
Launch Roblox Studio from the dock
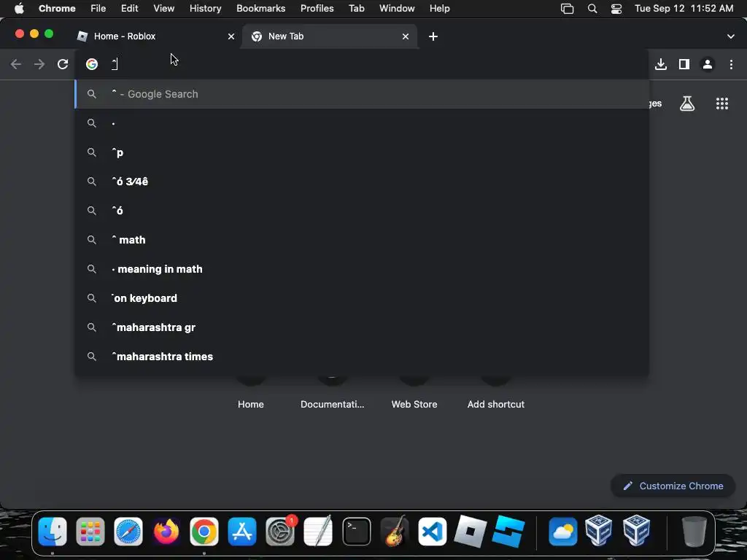(x=508, y=531)
